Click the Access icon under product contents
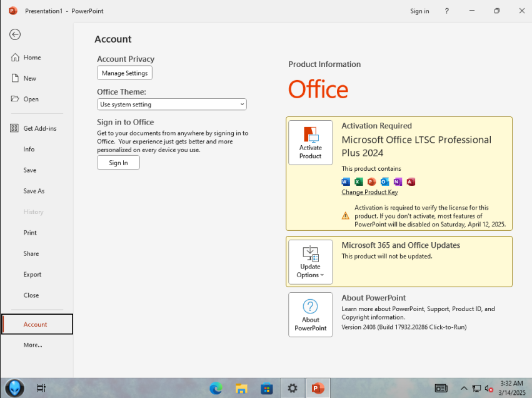The height and width of the screenshot is (398, 532). coord(411,181)
